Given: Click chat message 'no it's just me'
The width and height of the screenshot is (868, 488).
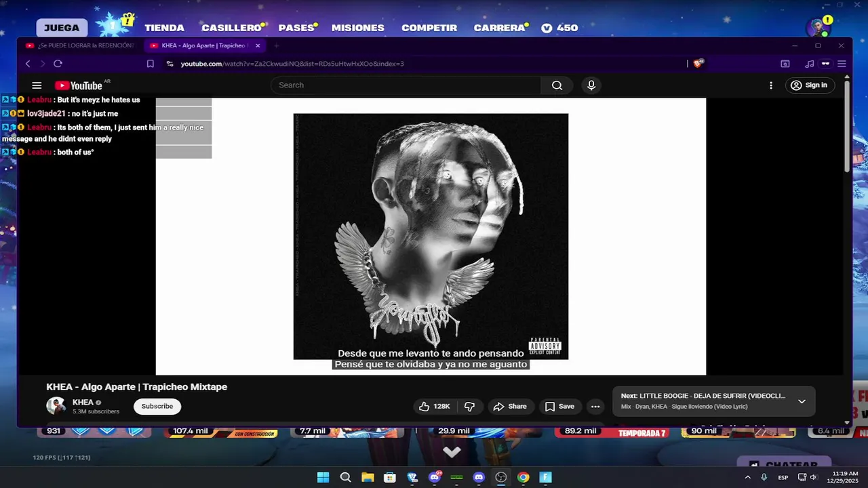Looking at the screenshot, I should tap(95, 114).
